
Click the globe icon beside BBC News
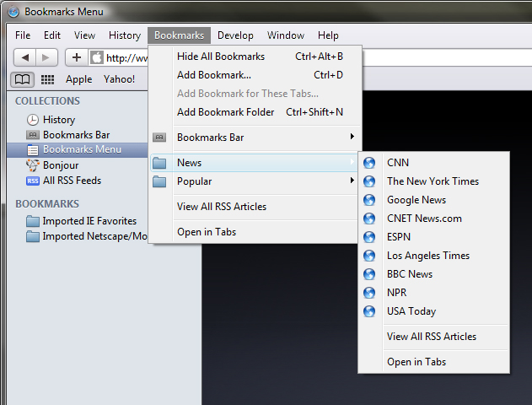(x=369, y=274)
